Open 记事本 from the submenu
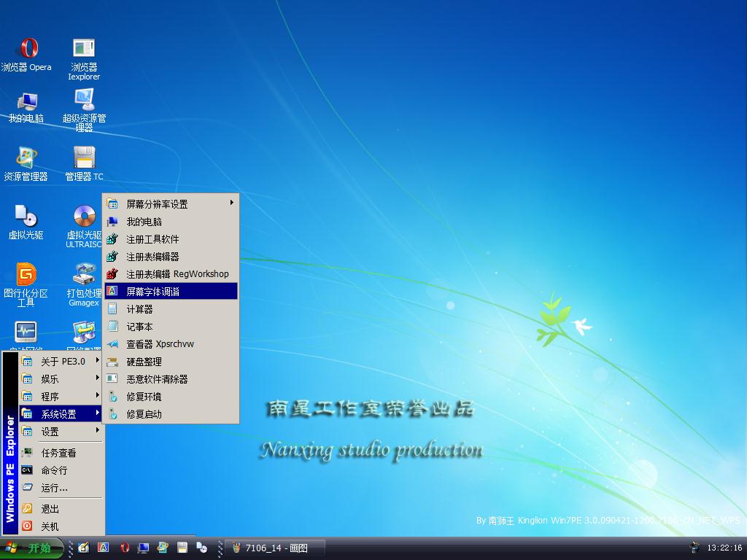This screenshot has width=747, height=560. pos(171,327)
